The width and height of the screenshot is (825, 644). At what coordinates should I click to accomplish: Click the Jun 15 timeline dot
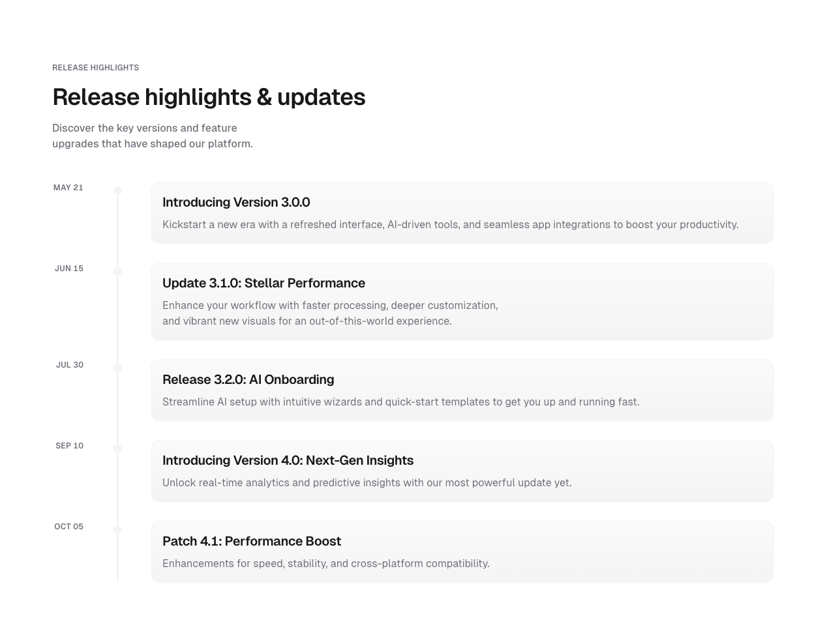click(117, 271)
